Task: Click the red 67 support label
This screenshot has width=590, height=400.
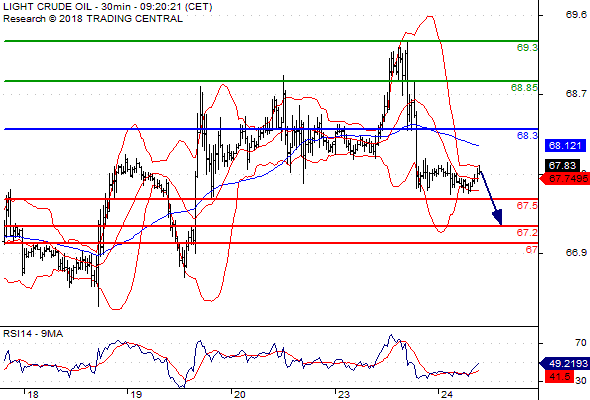Action: click(x=531, y=249)
